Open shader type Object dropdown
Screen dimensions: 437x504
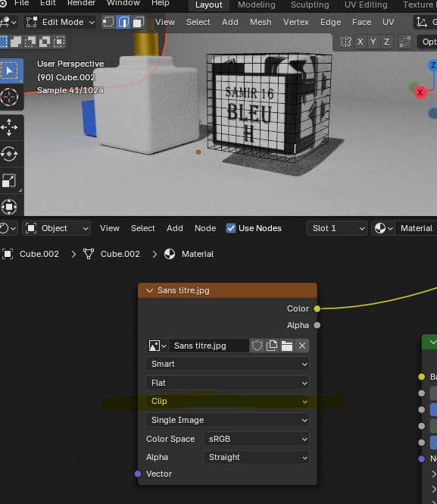pyautogui.click(x=57, y=229)
